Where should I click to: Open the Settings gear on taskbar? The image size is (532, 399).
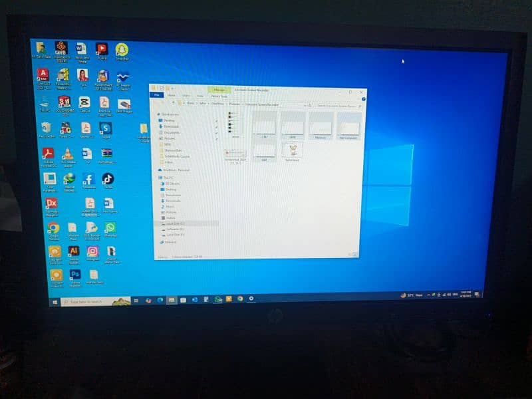[251, 298]
